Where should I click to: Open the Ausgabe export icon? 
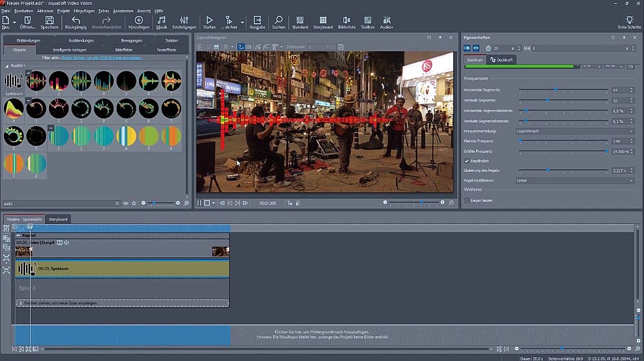pos(257,21)
